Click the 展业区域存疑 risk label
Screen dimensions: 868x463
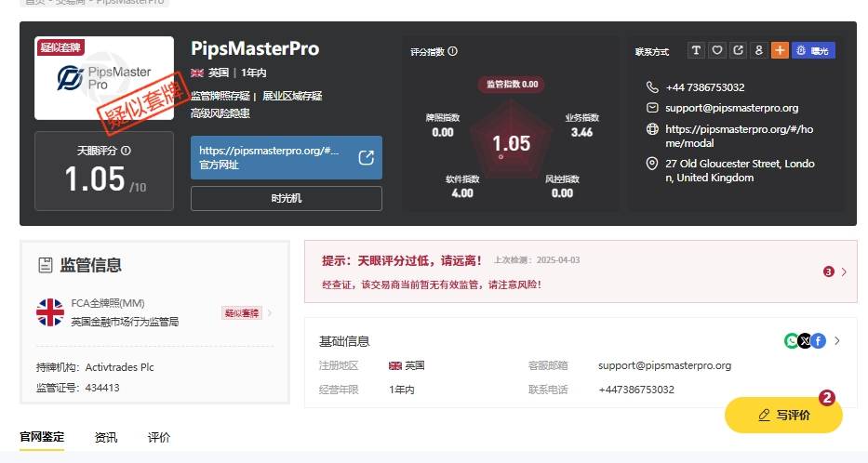pos(292,96)
